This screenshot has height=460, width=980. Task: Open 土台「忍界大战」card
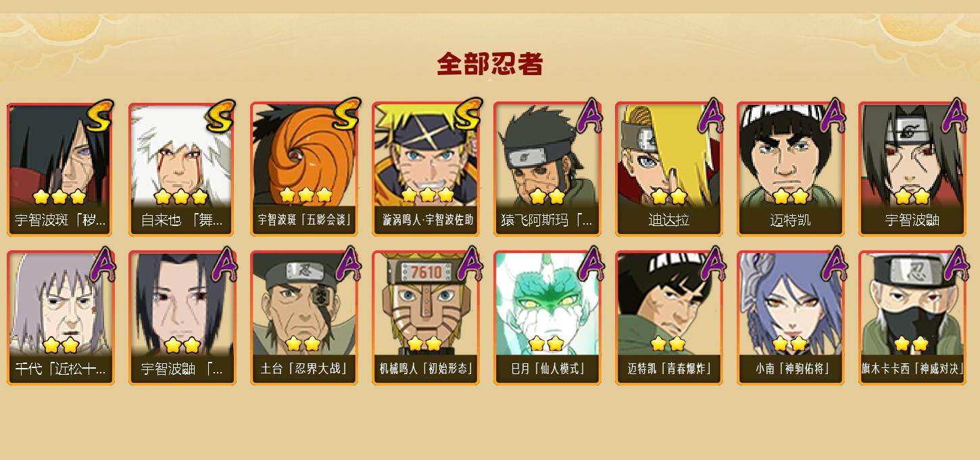tap(303, 318)
